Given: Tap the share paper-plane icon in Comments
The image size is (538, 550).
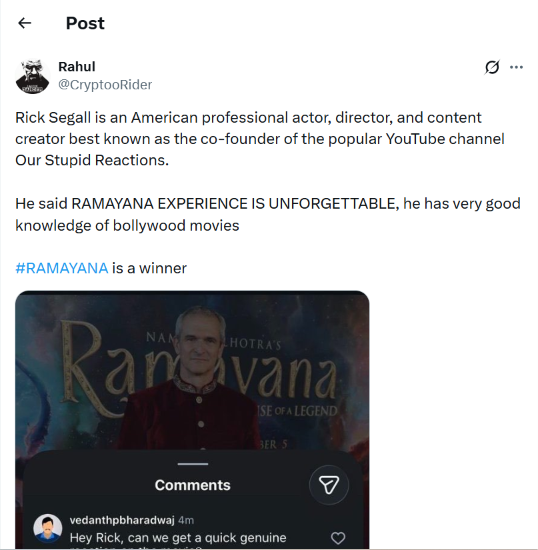Looking at the screenshot, I should [x=329, y=485].
